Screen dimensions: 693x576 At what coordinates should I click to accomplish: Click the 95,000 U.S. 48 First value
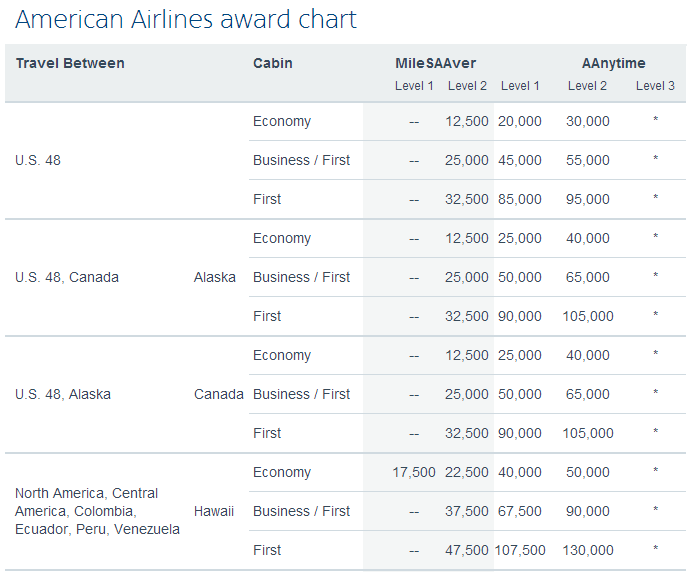click(587, 199)
